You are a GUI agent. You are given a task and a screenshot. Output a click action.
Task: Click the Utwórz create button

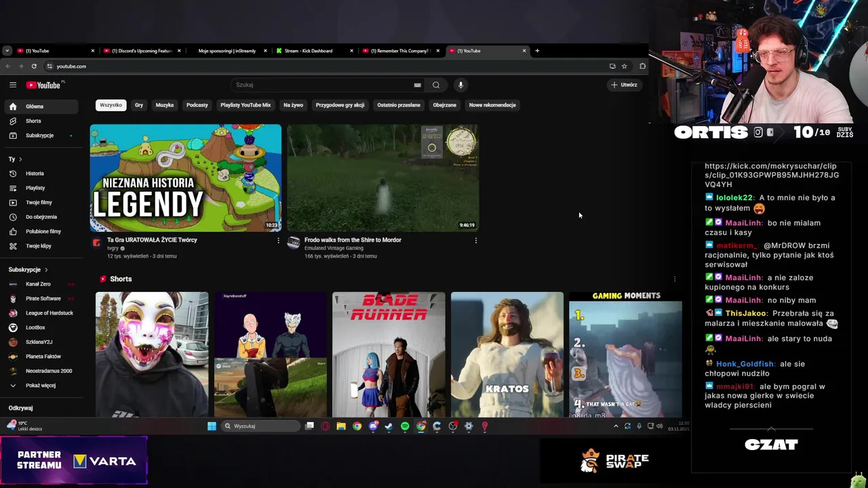coord(624,85)
